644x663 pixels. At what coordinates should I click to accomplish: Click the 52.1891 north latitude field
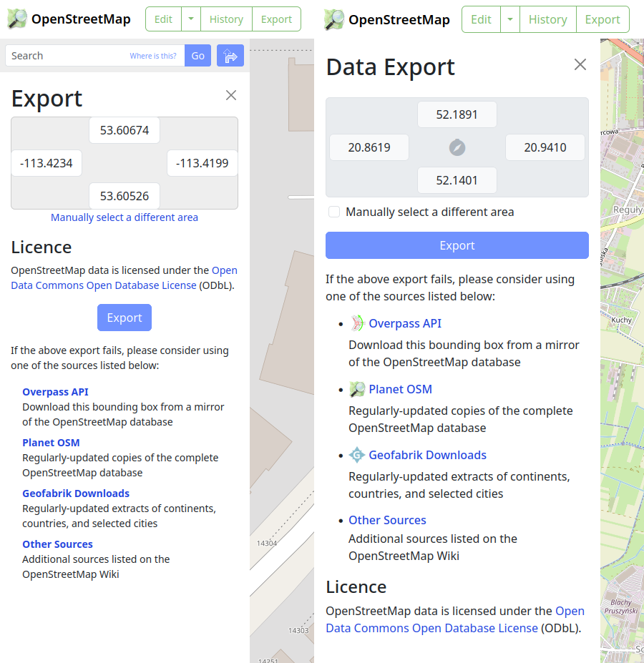(x=457, y=114)
